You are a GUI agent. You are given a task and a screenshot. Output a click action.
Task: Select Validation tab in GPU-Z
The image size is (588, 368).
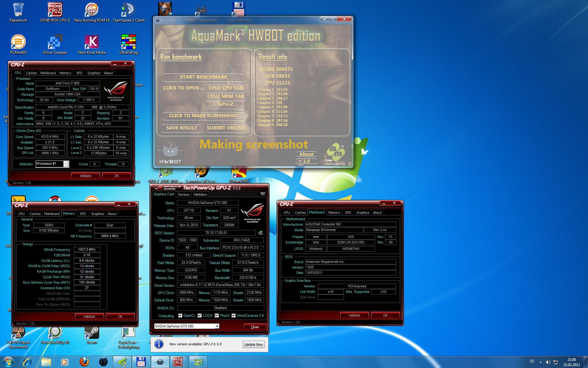pyautogui.click(x=200, y=194)
